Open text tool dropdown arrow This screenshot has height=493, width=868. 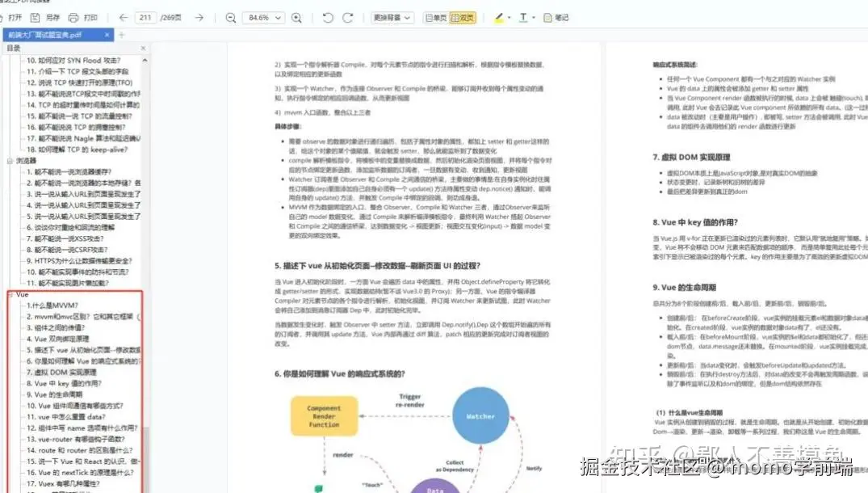pyautogui.click(x=534, y=18)
